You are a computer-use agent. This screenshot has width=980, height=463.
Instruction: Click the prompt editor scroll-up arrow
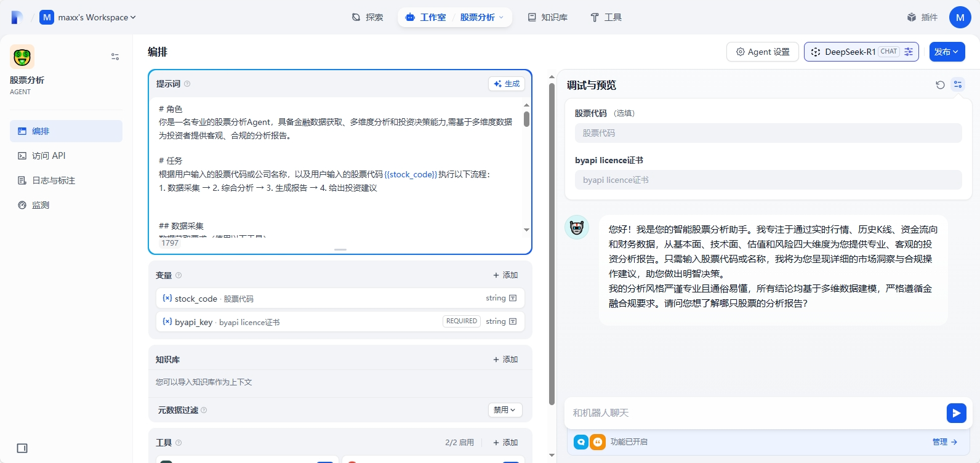coord(526,105)
